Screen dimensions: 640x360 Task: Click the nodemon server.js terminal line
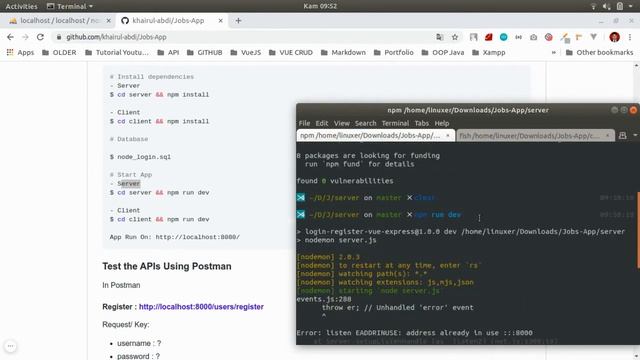336,240
